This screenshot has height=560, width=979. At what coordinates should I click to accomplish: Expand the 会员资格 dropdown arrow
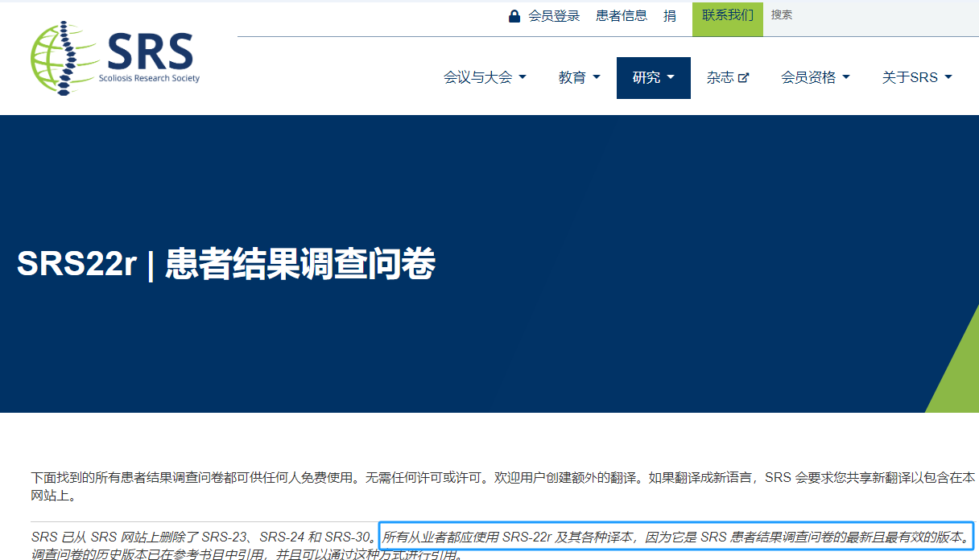click(845, 78)
